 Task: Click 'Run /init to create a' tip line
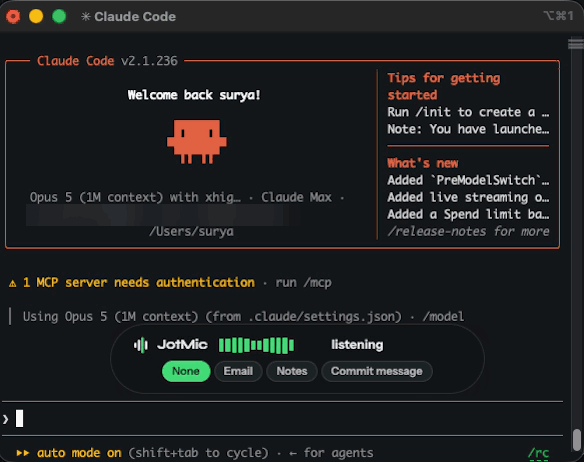(x=468, y=112)
